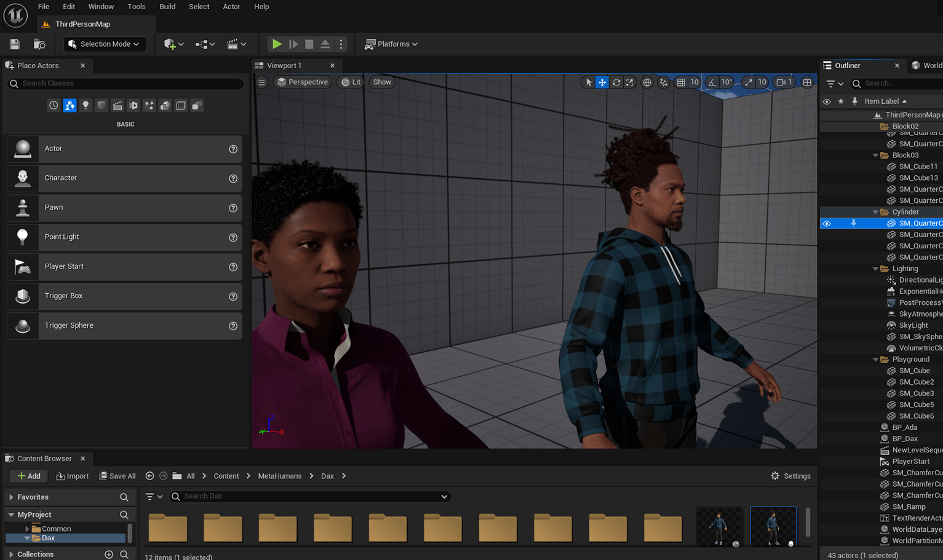Switch to the Viewport 1 tab
The height and width of the screenshot is (560, 943).
point(284,66)
